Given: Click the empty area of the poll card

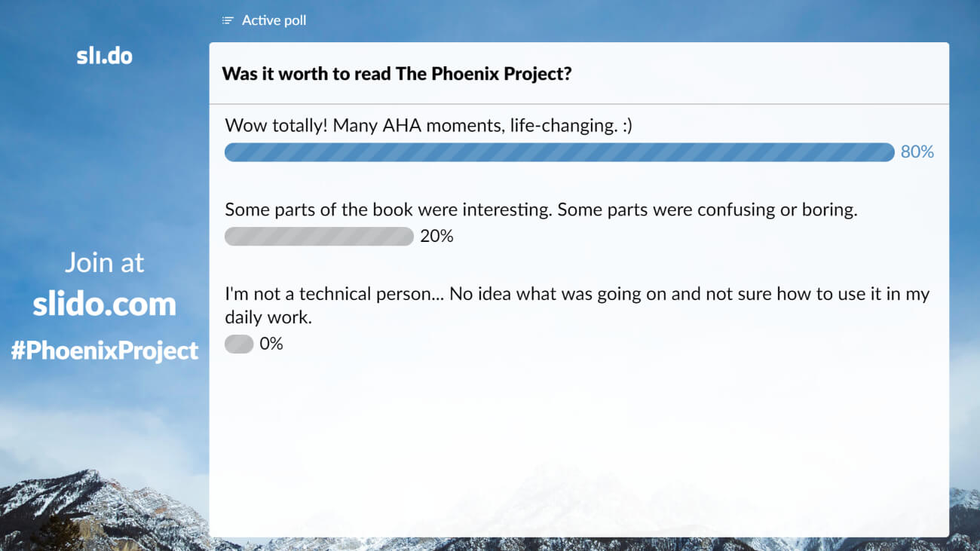Looking at the screenshot, I should [578, 445].
